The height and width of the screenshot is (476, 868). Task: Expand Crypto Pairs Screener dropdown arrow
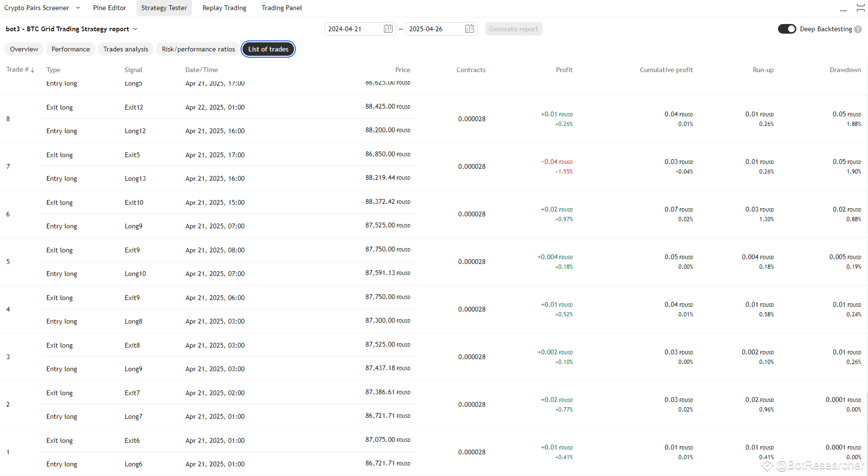point(78,8)
